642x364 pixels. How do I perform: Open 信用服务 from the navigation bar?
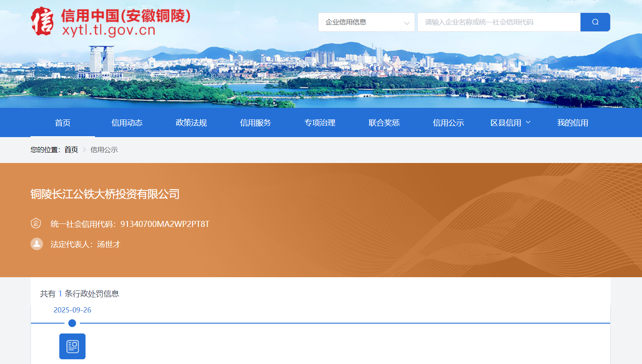tap(255, 122)
